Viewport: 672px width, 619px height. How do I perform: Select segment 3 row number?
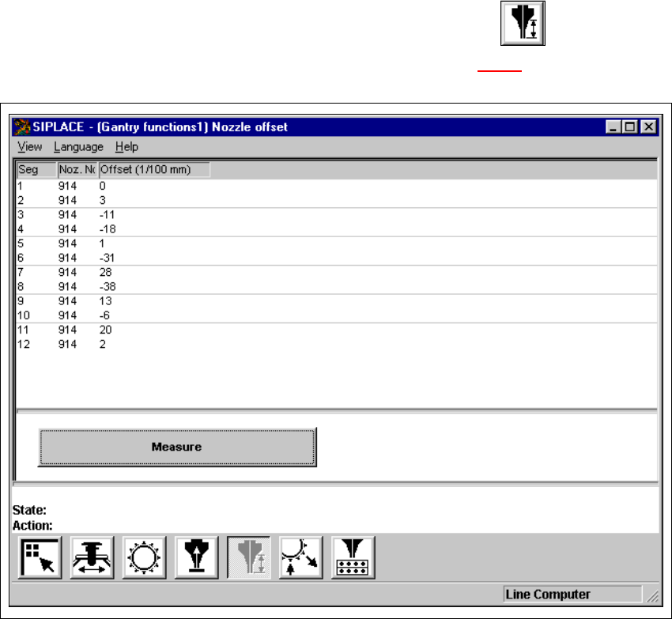pyautogui.click(x=21, y=215)
